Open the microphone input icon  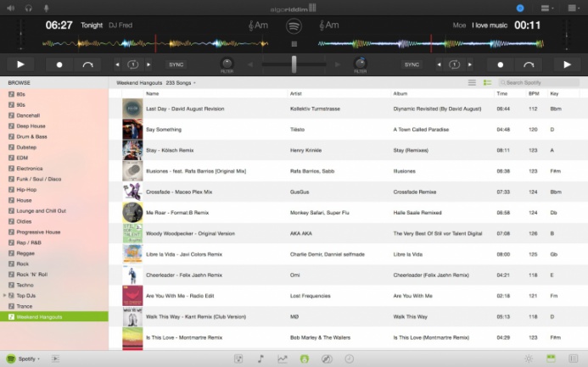tap(47, 8)
